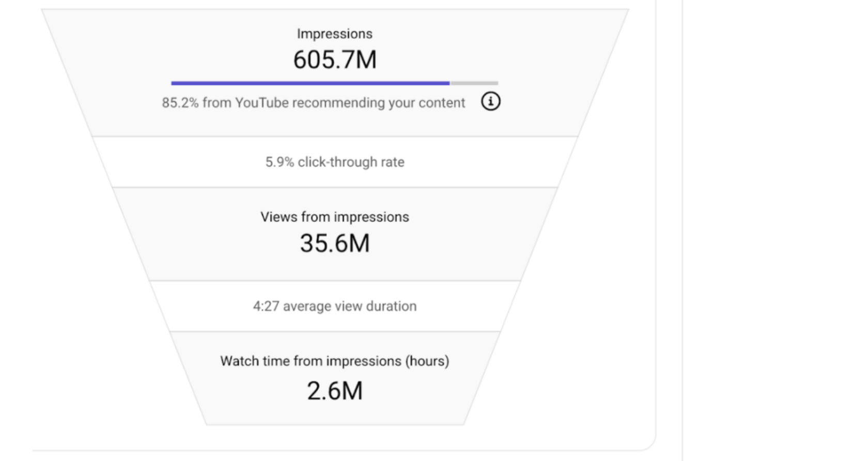
Task: Click the "85.2%" percentage figure
Action: tap(180, 103)
